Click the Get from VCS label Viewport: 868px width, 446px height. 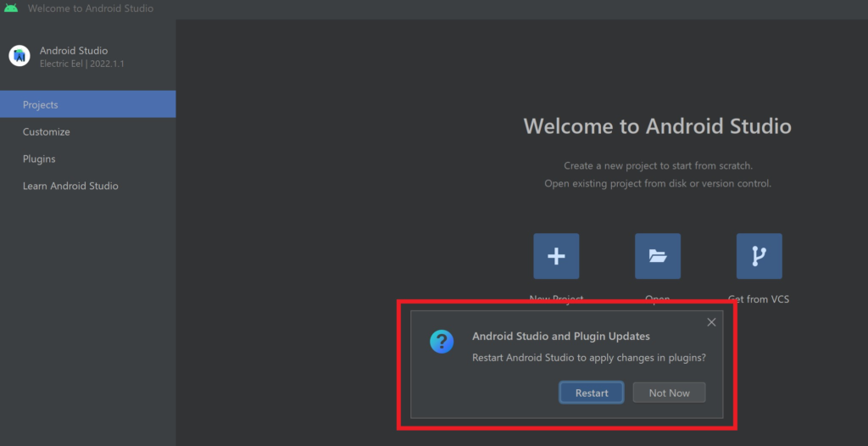(x=759, y=298)
